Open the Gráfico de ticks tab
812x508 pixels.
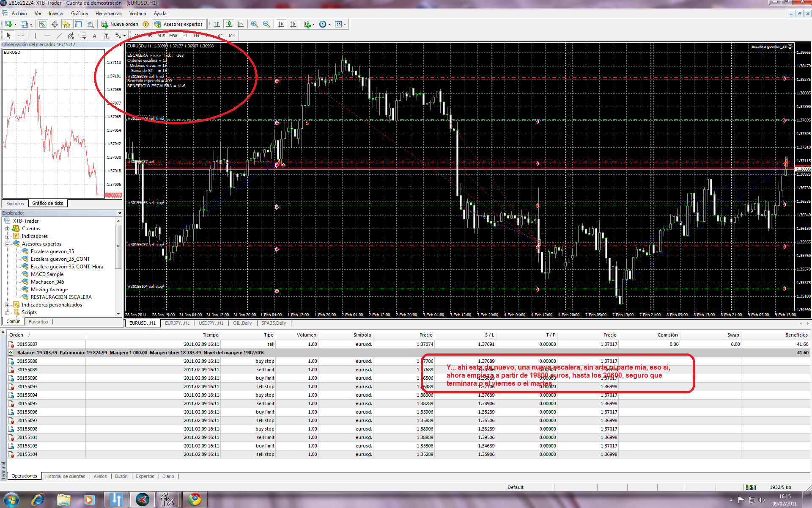click(x=48, y=203)
